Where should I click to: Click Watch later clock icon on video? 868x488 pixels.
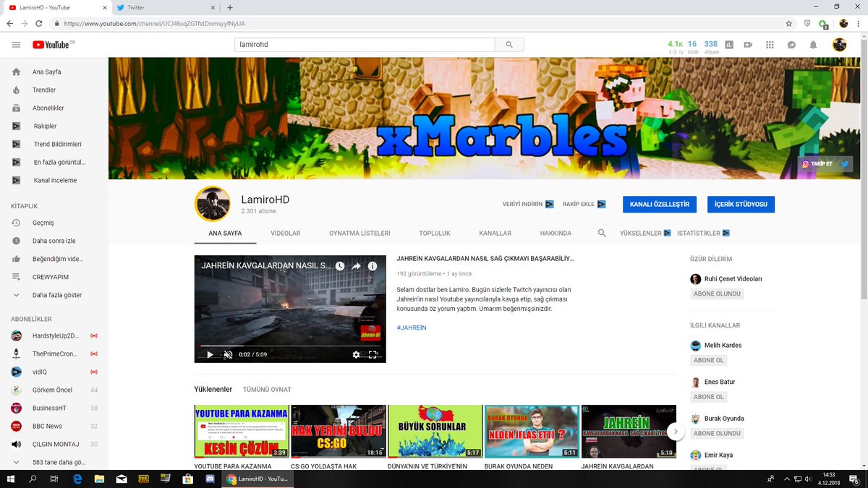point(340,266)
